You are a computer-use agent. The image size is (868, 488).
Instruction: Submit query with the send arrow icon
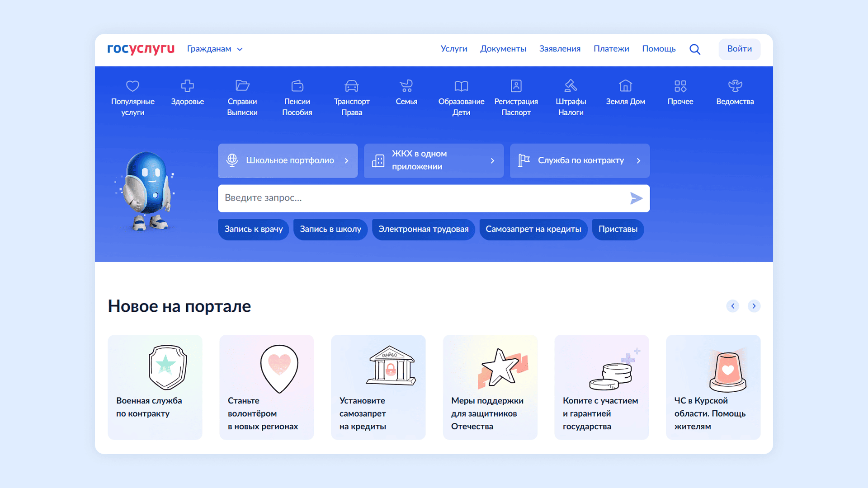coord(636,198)
